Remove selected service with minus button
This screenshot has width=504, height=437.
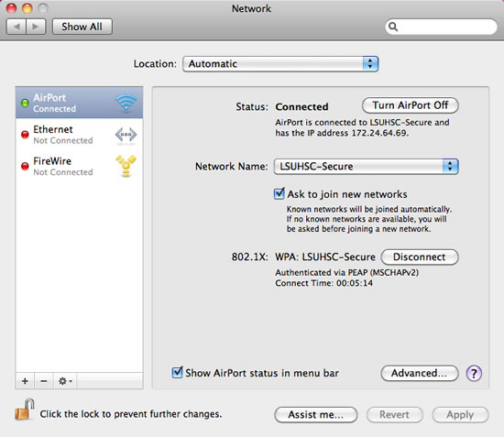pyautogui.click(x=44, y=381)
